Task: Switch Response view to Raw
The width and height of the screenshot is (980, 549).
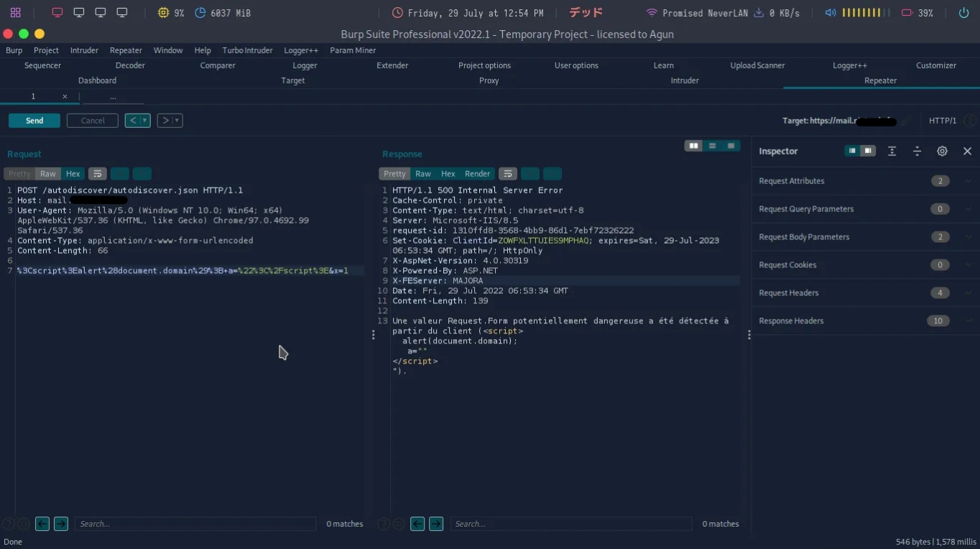Action: pyautogui.click(x=423, y=174)
